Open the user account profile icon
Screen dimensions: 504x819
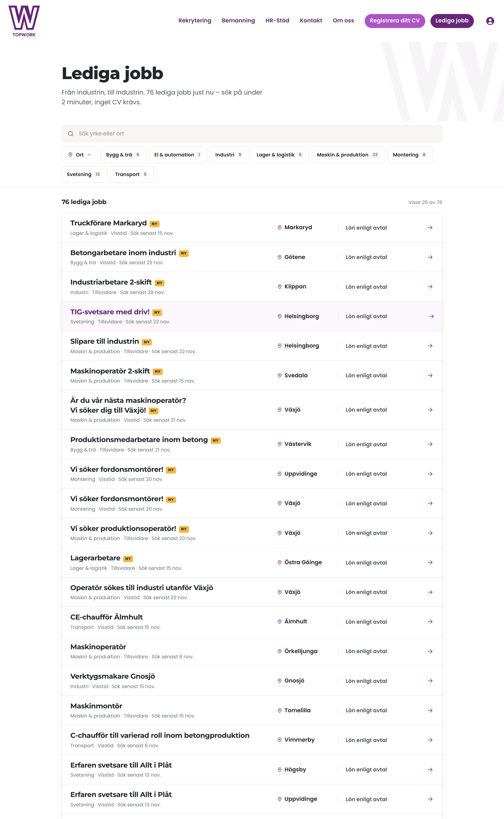pyautogui.click(x=490, y=21)
